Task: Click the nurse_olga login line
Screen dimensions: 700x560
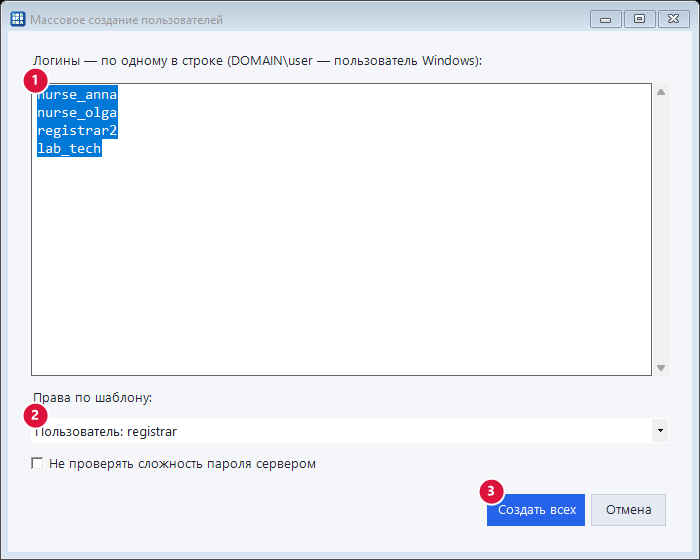Action: [77, 113]
